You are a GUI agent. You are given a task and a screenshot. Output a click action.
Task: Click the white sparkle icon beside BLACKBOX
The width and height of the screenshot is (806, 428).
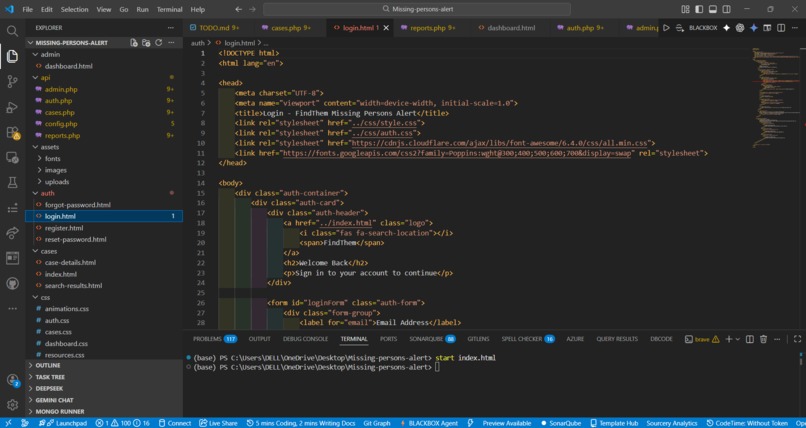tap(726, 28)
